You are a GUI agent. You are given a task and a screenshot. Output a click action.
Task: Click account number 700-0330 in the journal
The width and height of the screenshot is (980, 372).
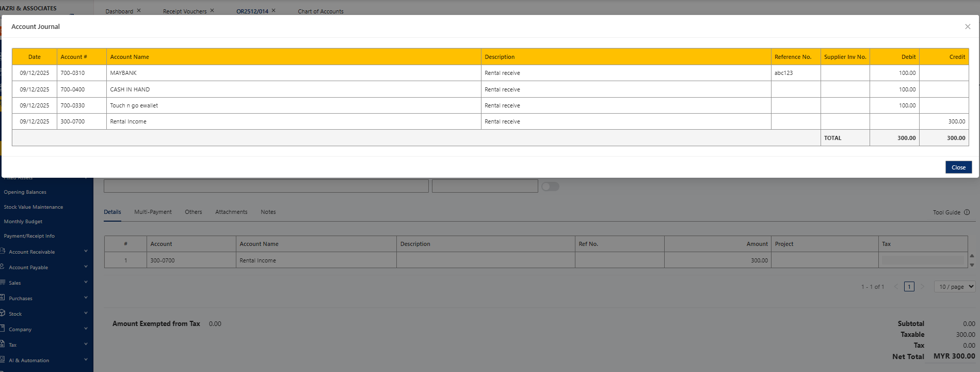click(73, 105)
